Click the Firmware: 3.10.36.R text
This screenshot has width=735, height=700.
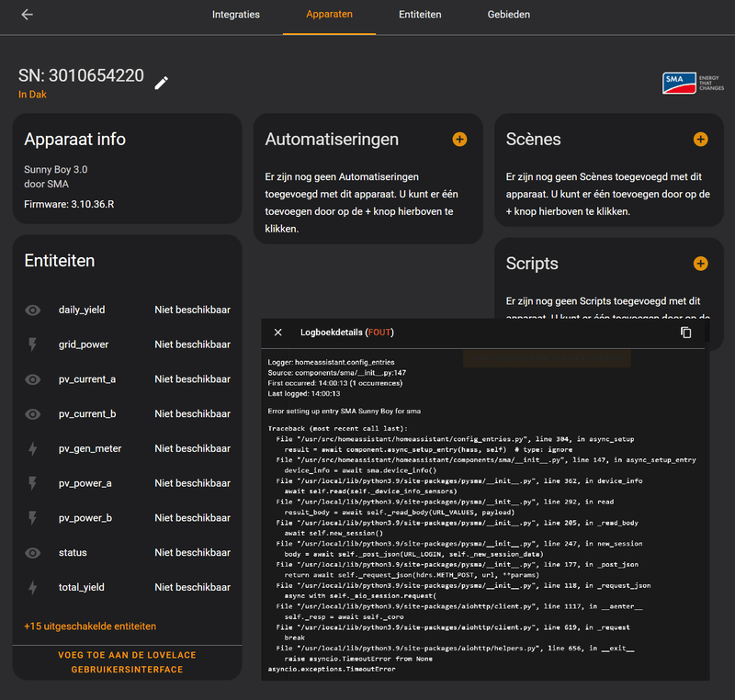(69, 204)
